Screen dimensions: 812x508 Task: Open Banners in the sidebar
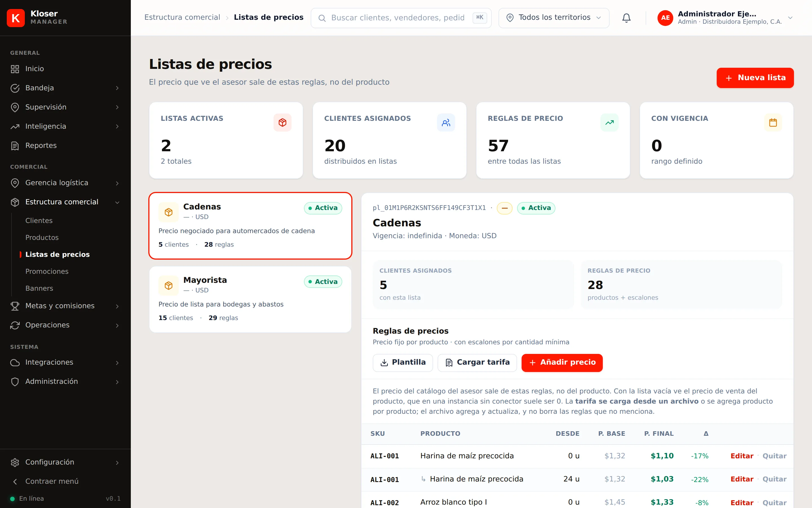click(39, 288)
